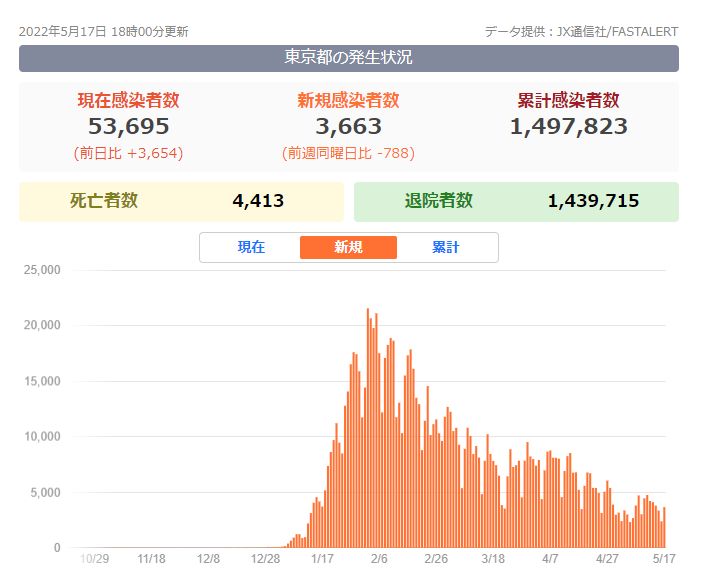This screenshot has width=706, height=572.
Task: Click the tallest bar in the chart
Action: [368, 428]
